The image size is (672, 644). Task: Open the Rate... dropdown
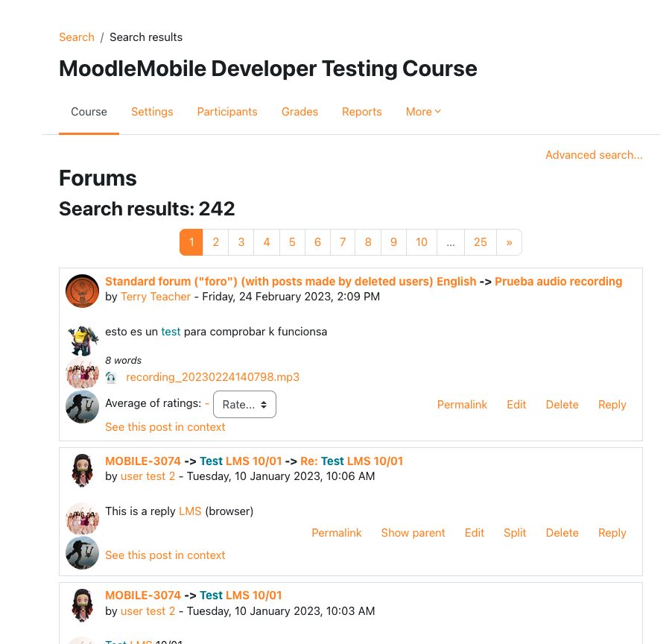tap(244, 404)
